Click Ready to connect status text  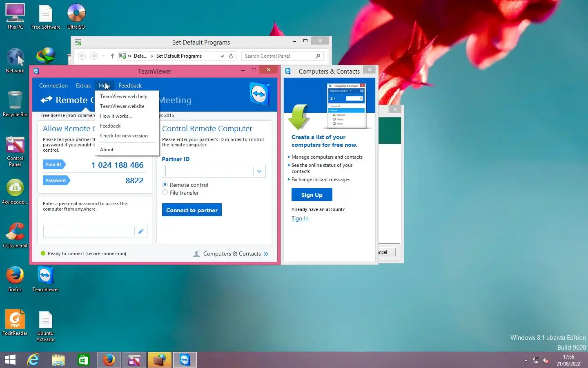87,254
